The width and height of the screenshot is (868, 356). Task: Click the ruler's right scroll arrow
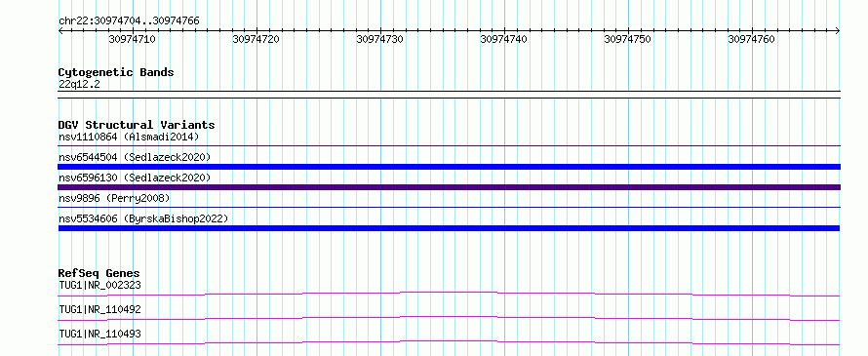point(838,30)
